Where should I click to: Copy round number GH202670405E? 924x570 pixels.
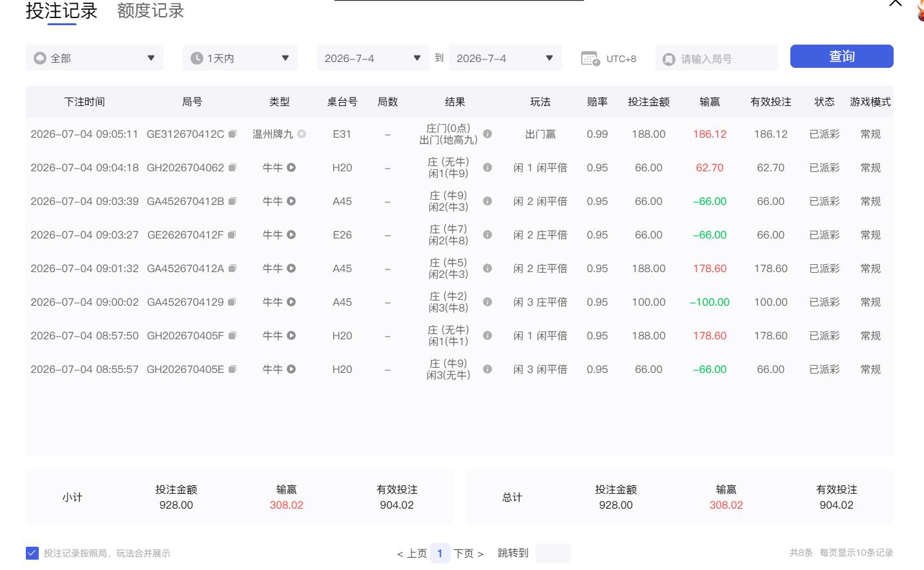(232, 369)
